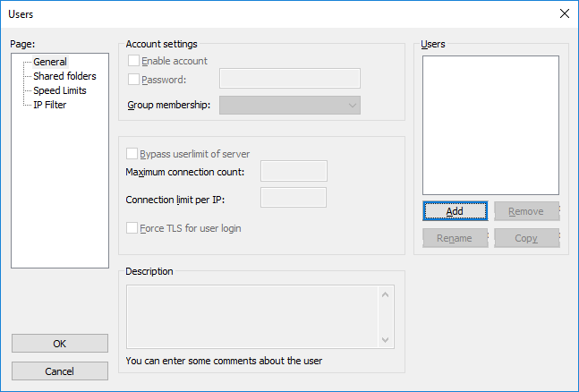Click the Password text field
This screenshot has height=392, width=579.
[x=289, y=79]
